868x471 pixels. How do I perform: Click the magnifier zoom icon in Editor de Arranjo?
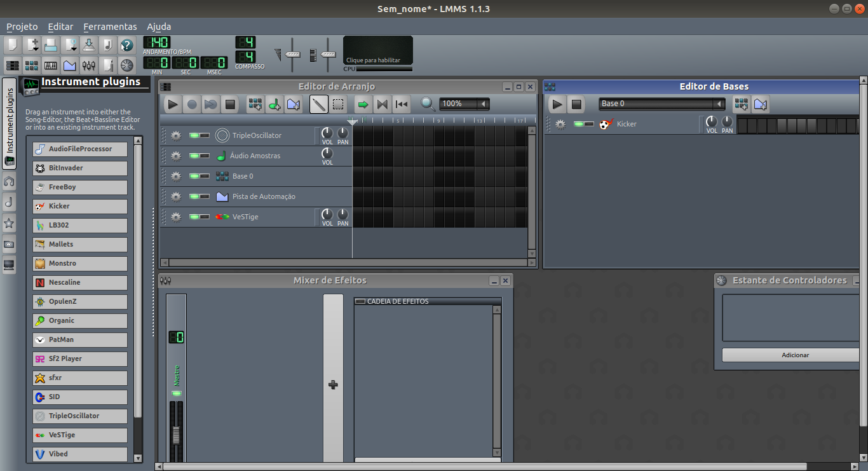tap(428, 104)
